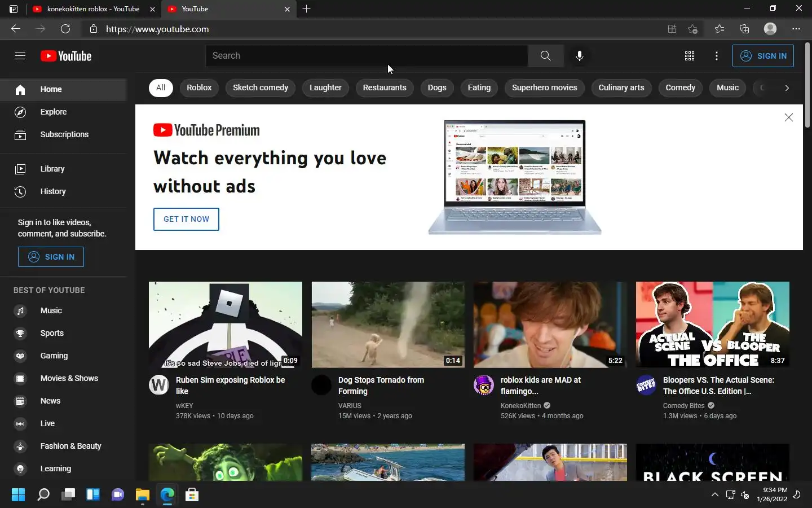
Task: Open YouTube settings three-dot menu
Action: [716, 56]
